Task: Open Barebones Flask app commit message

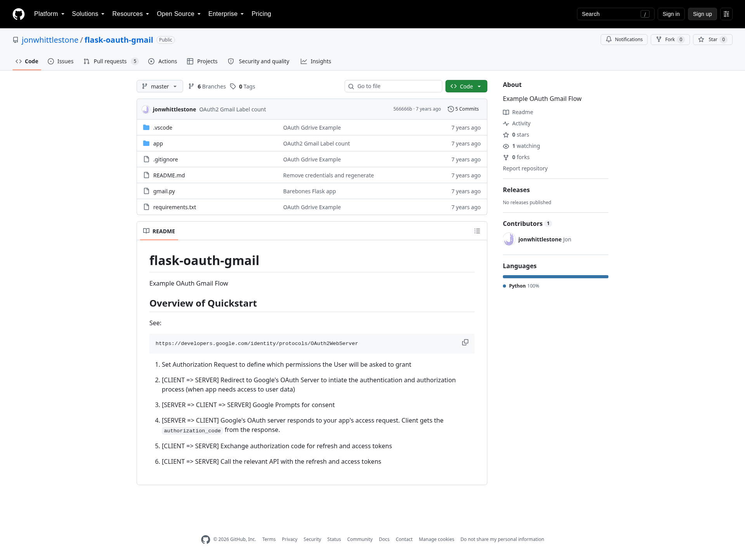Action: tap(309, 191)
